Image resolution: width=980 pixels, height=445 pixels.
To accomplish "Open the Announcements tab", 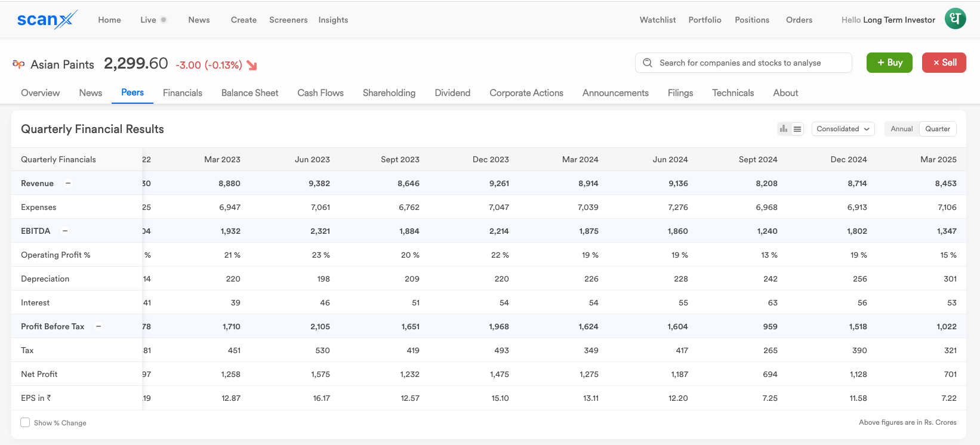I will pyautogui.click(x=615, y=93).
